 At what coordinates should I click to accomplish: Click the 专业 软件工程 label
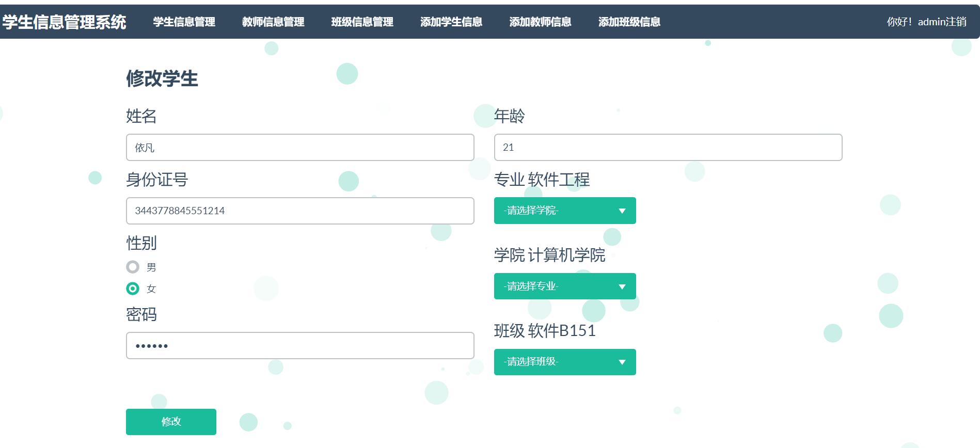click(542, 180)
